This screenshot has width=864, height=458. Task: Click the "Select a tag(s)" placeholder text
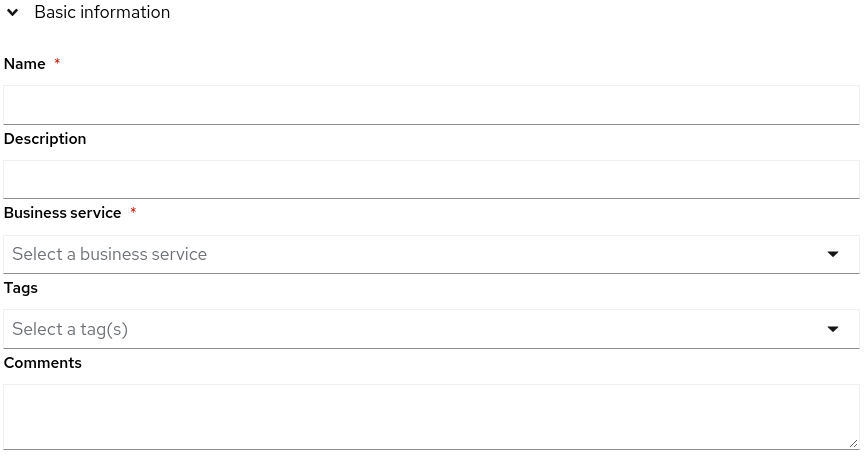[x=70, y=329]
